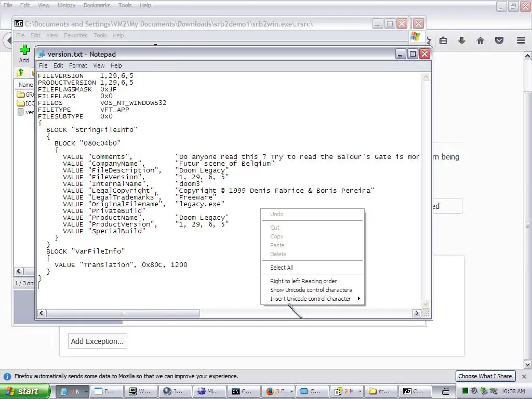Switch to the sr... folder taskbar button
The height and width of the screenshot is (399, 532).
[x=380, y=391]
